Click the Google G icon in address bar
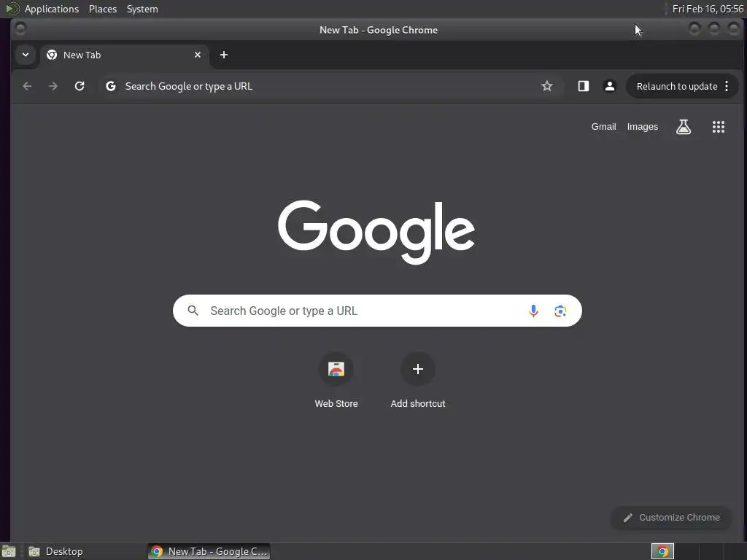747x560 pixels. click(x=111, y=86)
